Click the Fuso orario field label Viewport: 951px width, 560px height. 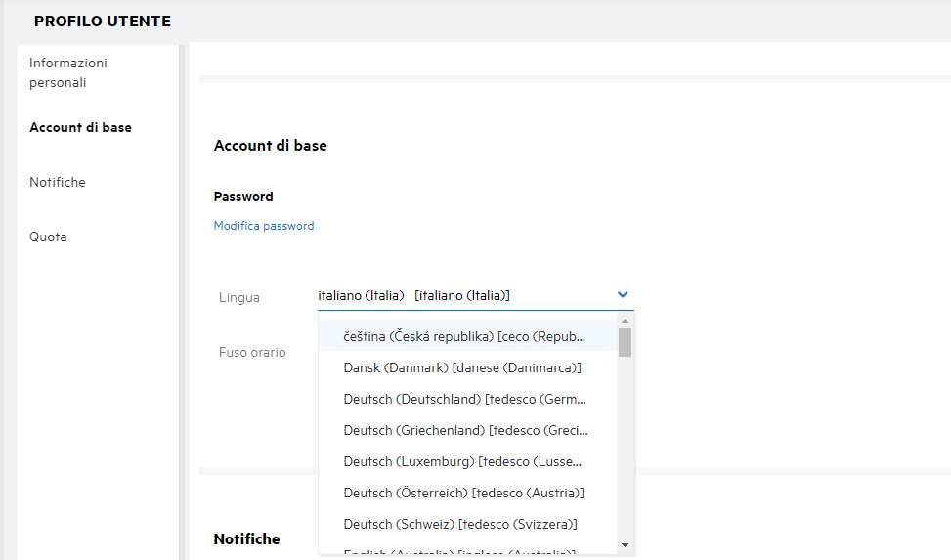click(x=252, y=352)
